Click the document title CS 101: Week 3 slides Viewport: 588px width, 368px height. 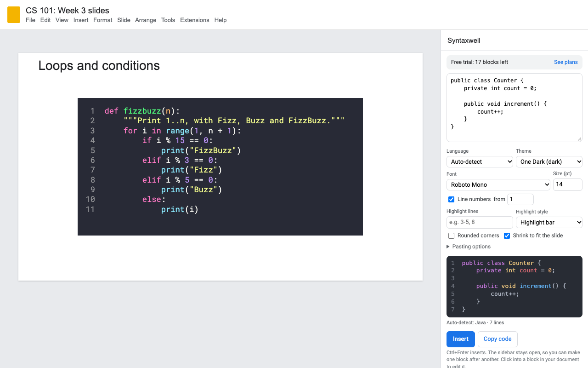pyautogui.click(x=68, y=10)
